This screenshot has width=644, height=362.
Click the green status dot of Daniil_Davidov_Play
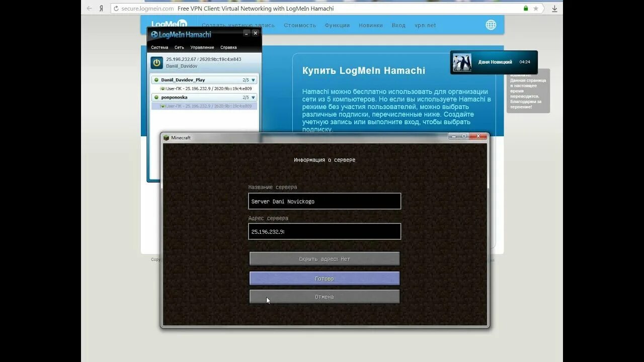pyautogui.click(x=156, y=80)
